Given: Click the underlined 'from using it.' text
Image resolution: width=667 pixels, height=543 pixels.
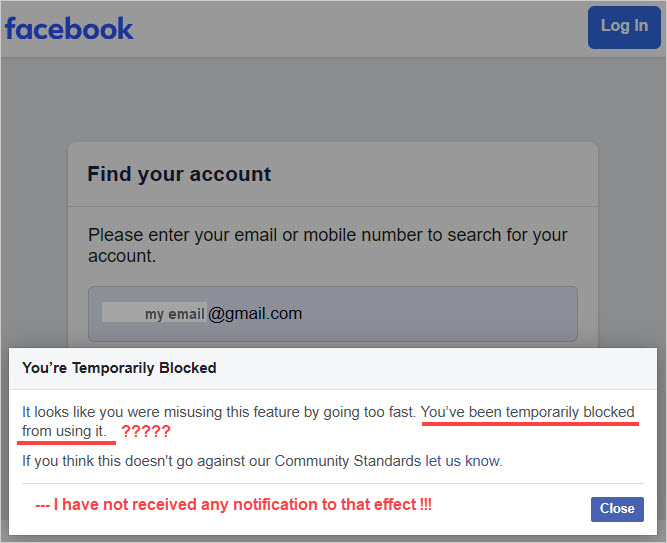Looking at the screenshot, I should pos(63,431).
